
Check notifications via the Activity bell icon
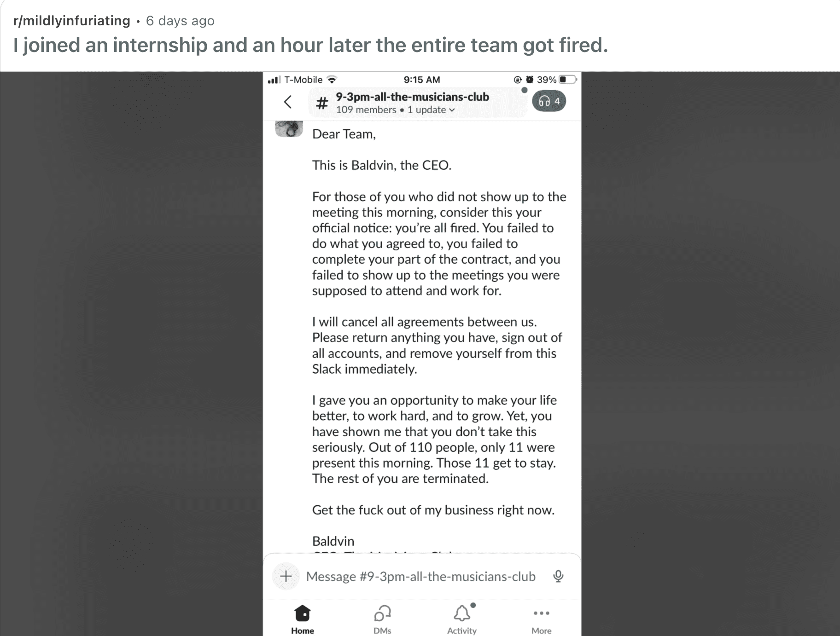[462, 613]
